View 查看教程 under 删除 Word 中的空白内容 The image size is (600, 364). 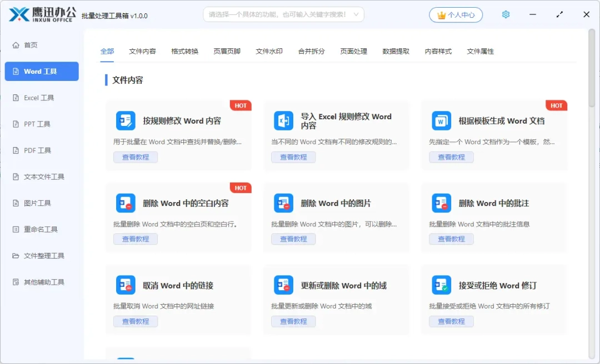click(x=136, y=239)
